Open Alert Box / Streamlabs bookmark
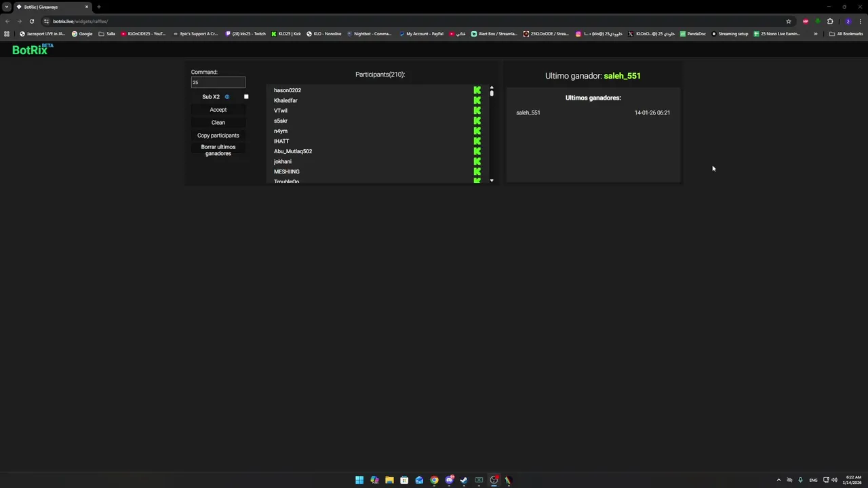The height and width of the screenshot is (488, 868). click(494, 34)
